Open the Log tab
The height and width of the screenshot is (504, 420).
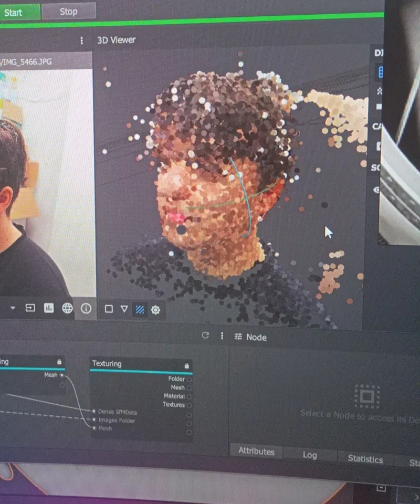[310, 455]
